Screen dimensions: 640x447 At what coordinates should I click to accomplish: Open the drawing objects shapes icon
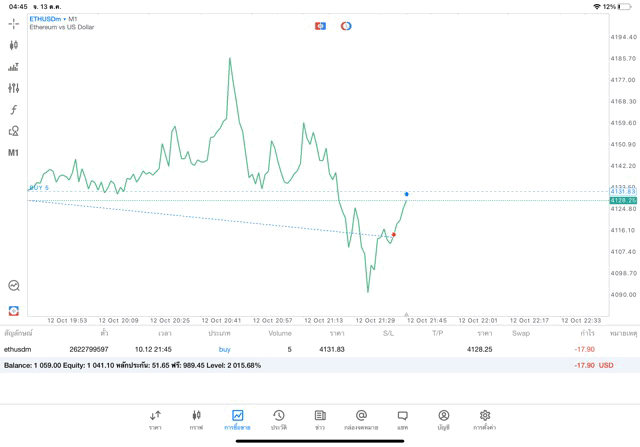(x=14, y=131)
